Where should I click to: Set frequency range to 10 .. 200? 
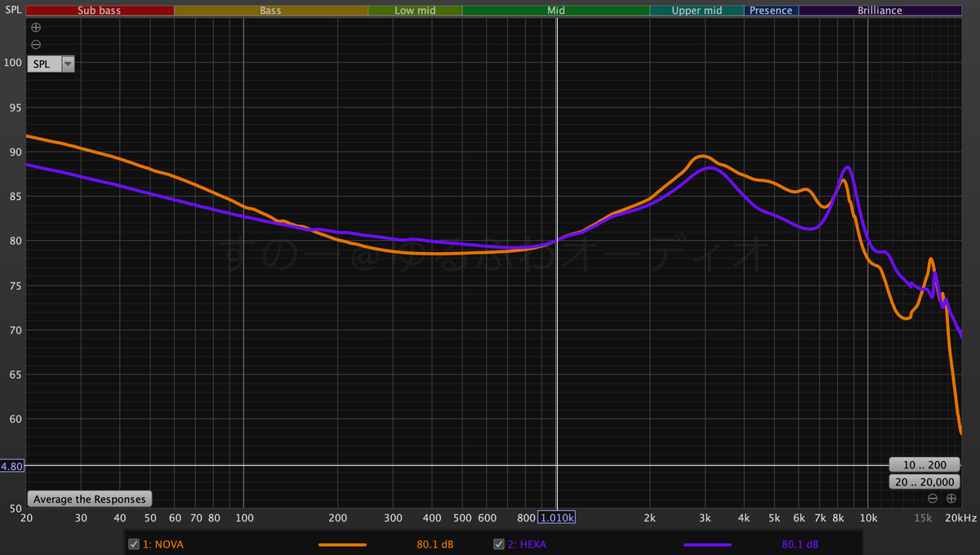(x=925, y=465)
